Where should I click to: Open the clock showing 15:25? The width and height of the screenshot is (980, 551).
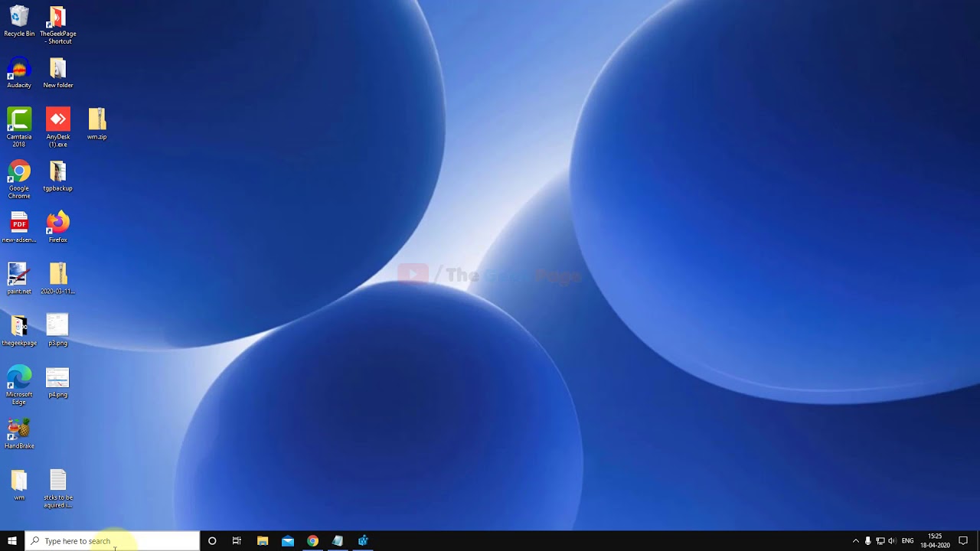(x=935, y=541)
